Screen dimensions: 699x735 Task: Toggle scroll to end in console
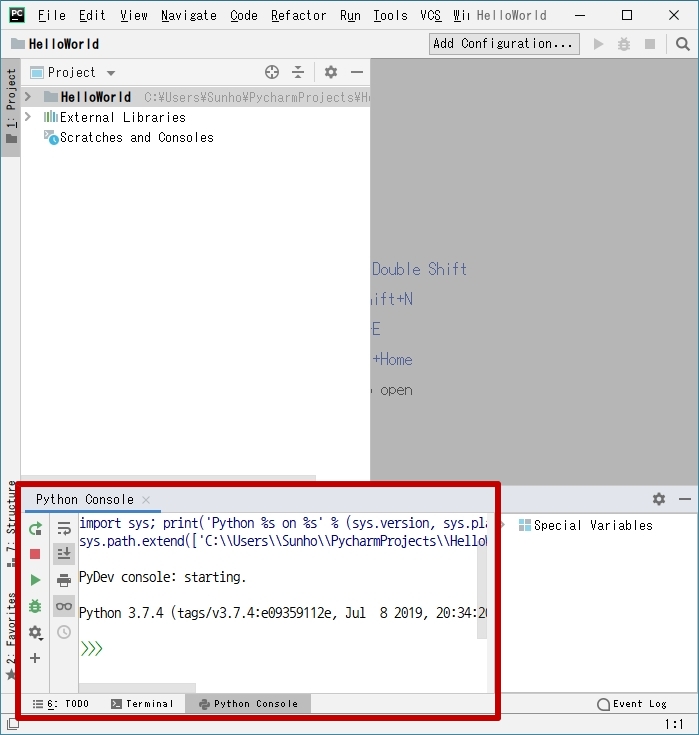pos(64,554)
